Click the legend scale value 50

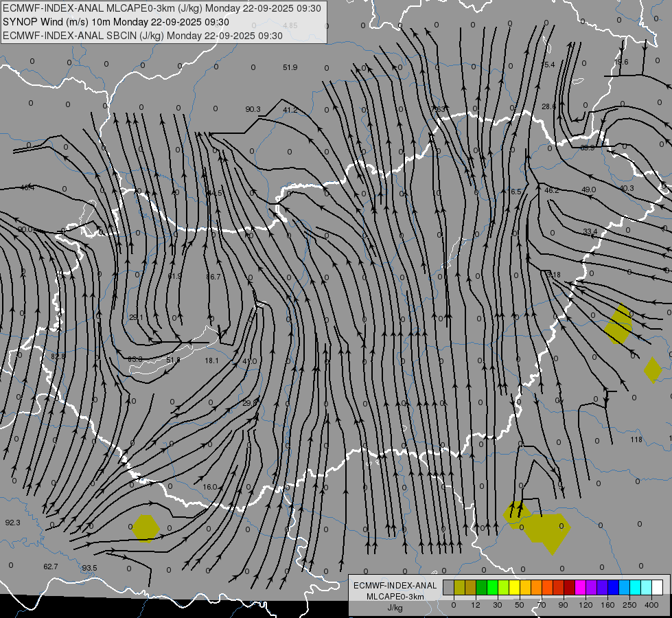[x=519, y=605]
